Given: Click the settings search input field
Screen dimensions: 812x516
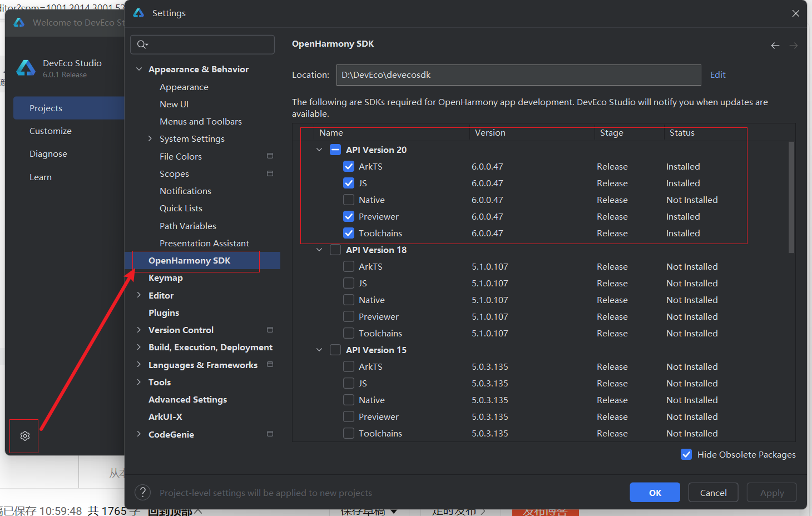Looking at the screenshot, I should click(202, 44).
